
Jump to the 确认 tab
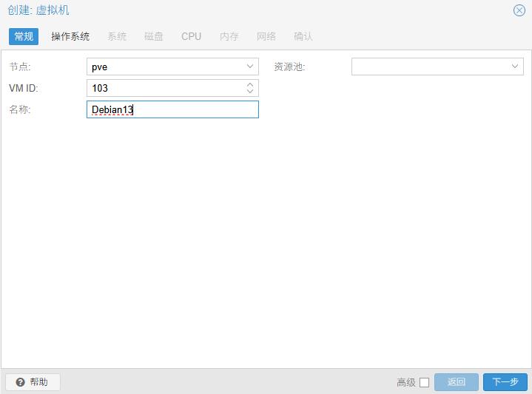[x=303, y=36]
